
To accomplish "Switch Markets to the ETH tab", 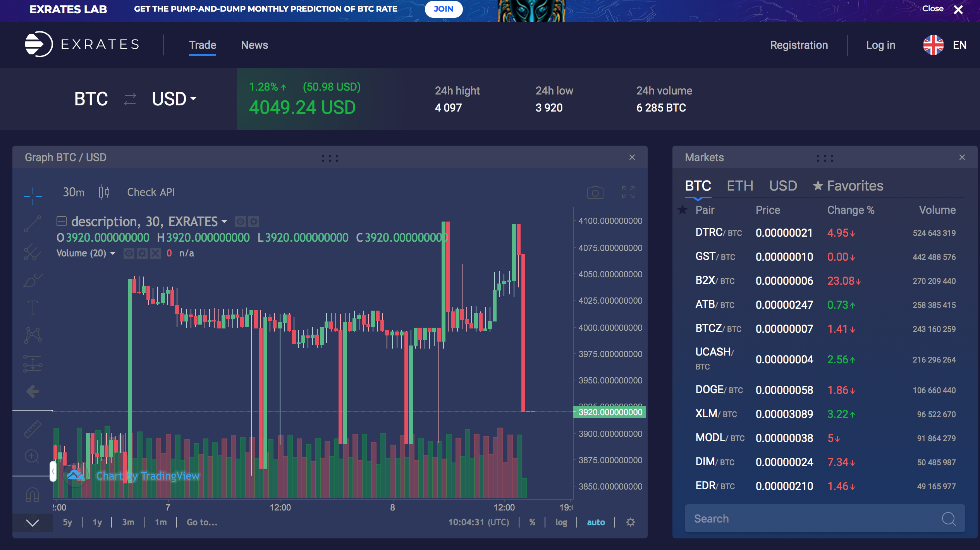I will (740, 186).
